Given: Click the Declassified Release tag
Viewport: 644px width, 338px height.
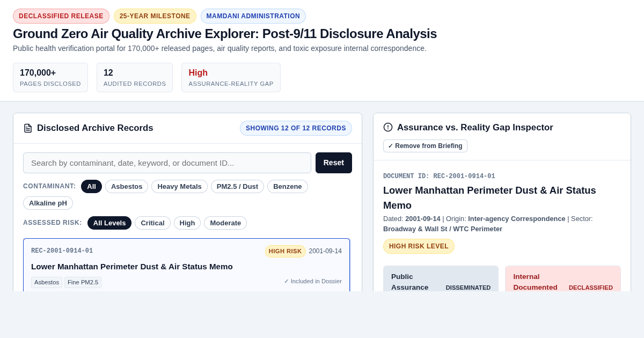Looking at the screenshot, I should 61,16.
